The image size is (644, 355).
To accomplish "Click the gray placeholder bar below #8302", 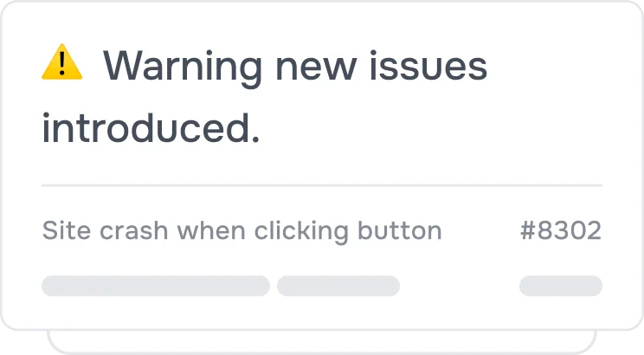I will pos(560,286).
